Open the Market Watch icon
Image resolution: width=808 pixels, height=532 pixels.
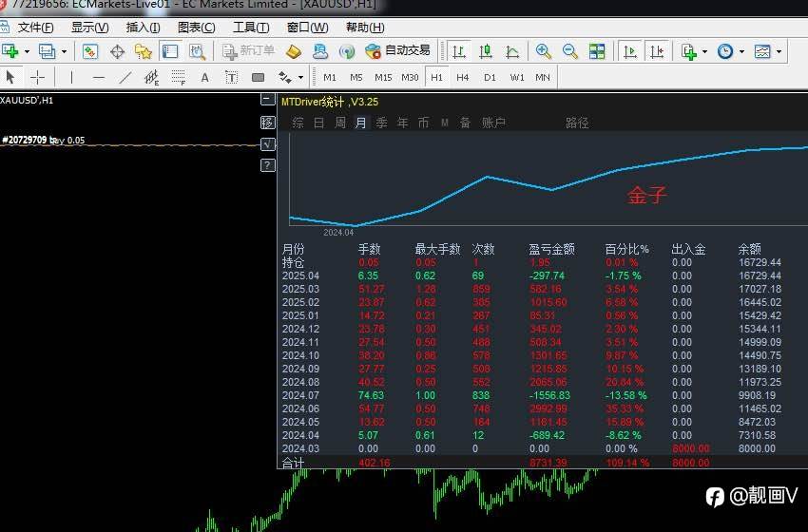point(90,51)
